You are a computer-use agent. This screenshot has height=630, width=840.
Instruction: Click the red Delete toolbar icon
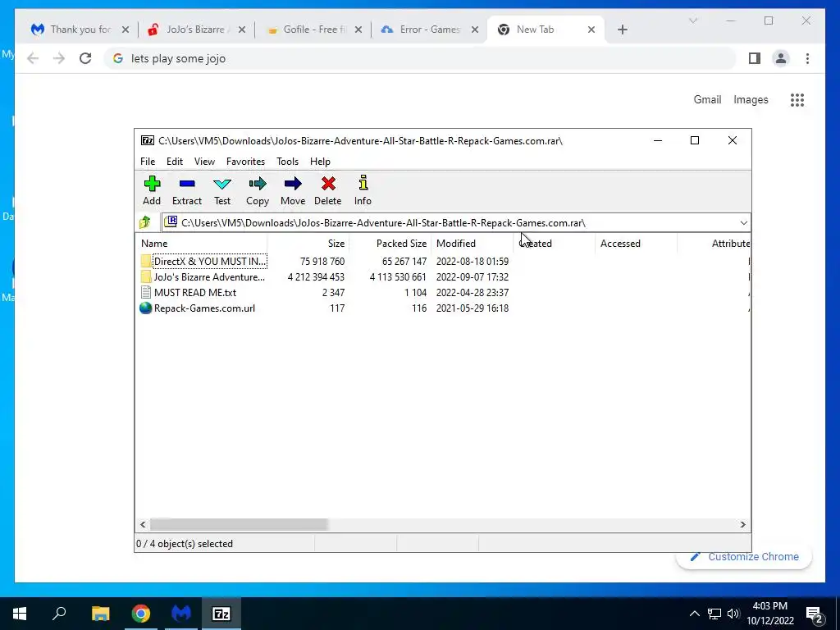pyautogui.click(x=328, y=185)
